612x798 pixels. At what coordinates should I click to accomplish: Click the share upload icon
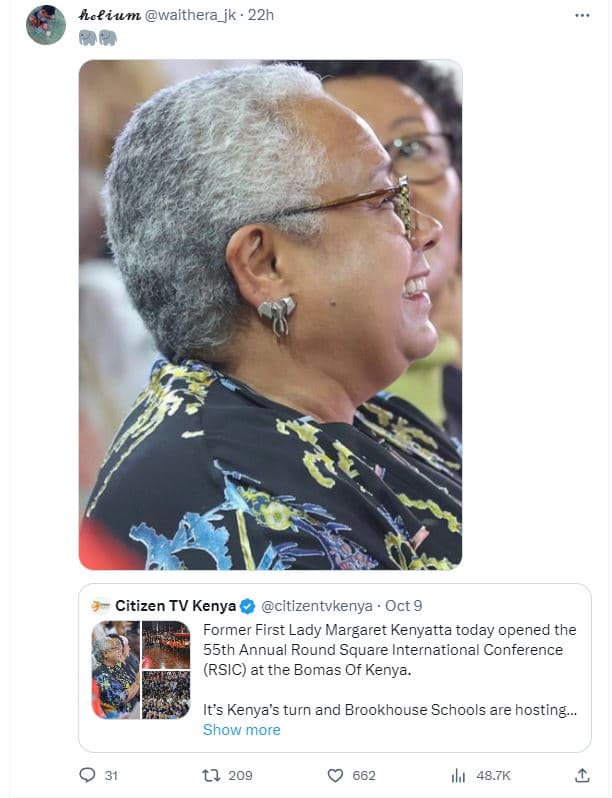[582, 775]
